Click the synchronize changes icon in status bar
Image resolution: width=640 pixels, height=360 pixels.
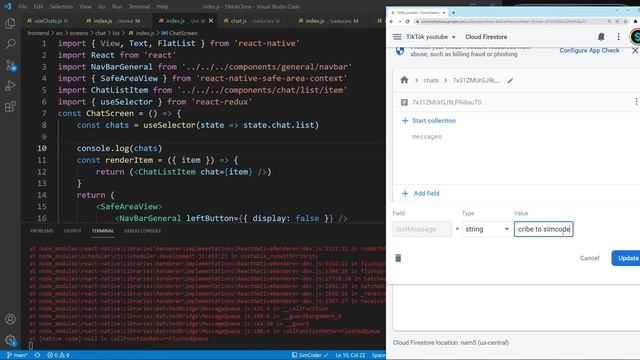click(x=37, y=355)
